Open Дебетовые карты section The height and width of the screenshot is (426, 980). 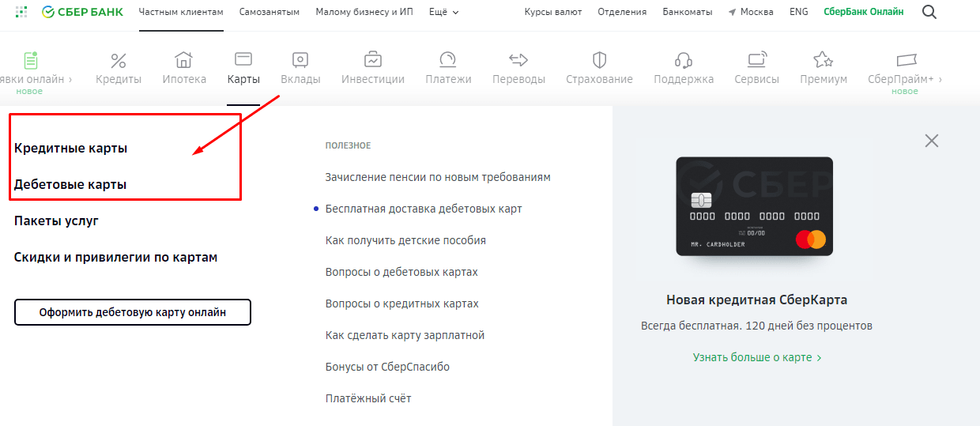(70, 184)
